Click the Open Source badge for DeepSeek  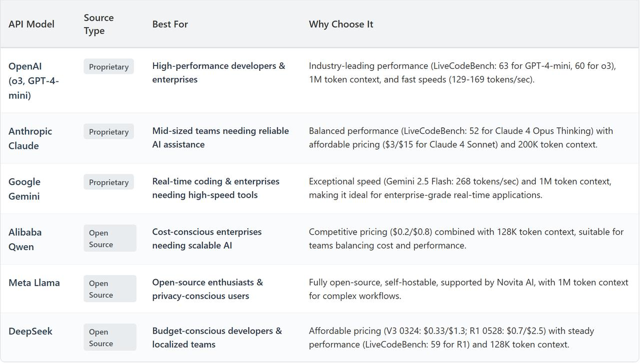[110, 337]
